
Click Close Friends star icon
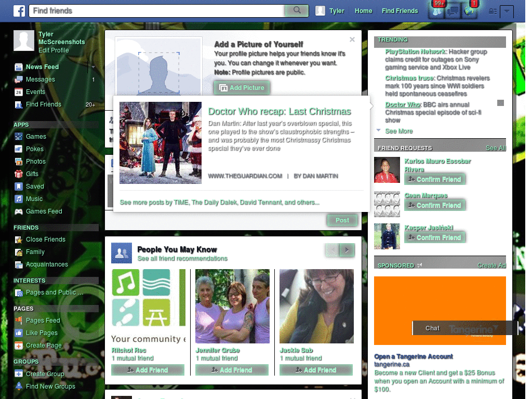(19, 240)
